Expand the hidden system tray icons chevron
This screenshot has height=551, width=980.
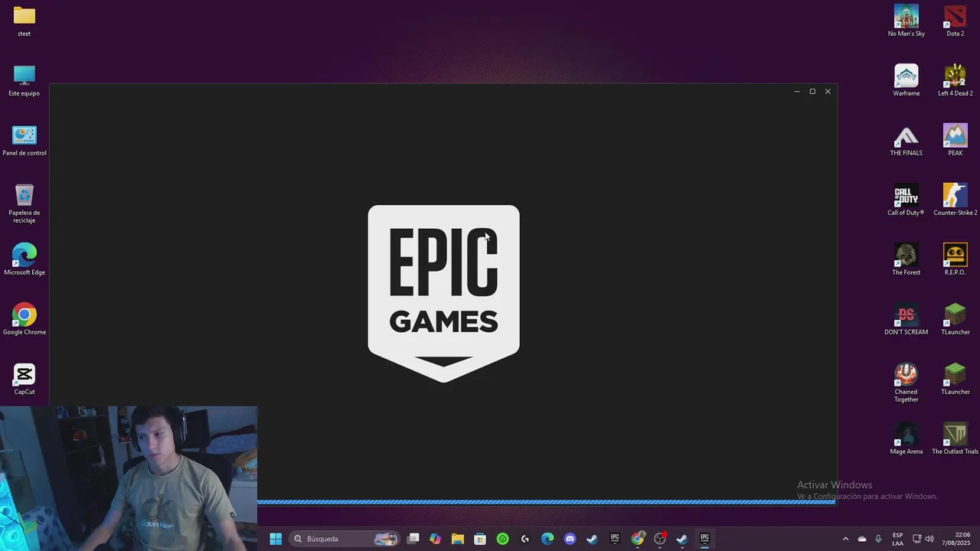(x=845, y=539)
